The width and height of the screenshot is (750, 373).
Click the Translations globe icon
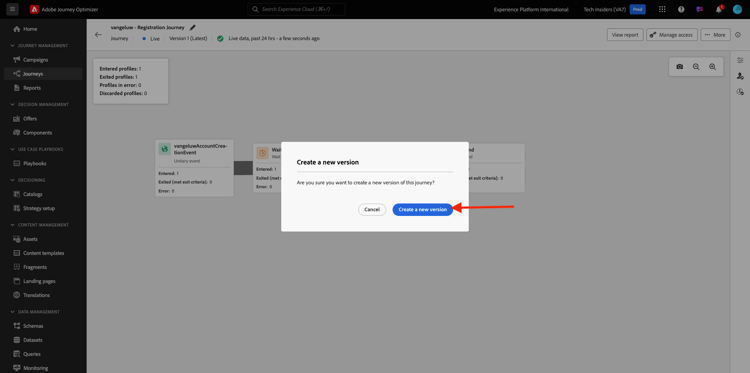(17, 295)
